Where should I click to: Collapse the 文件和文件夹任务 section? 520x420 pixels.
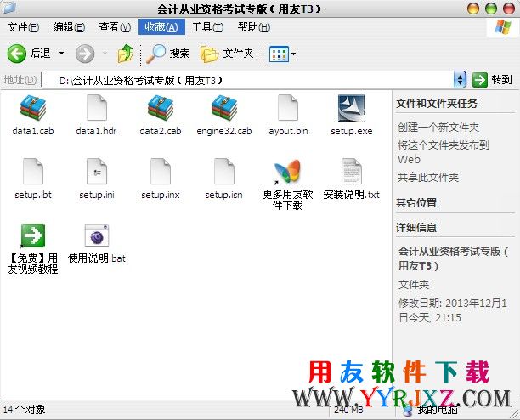point(437,104)
